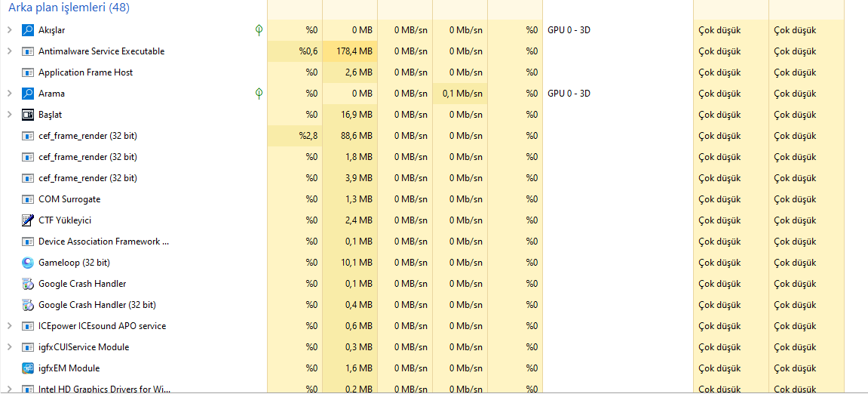Click the Başlat process icon

28,115
